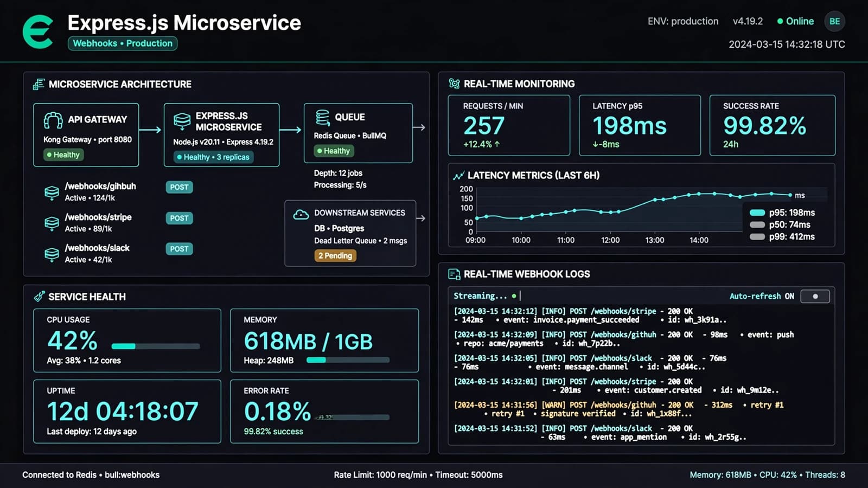Click the 14:31:56 WARN retry log entry

[x=618, y=409]
